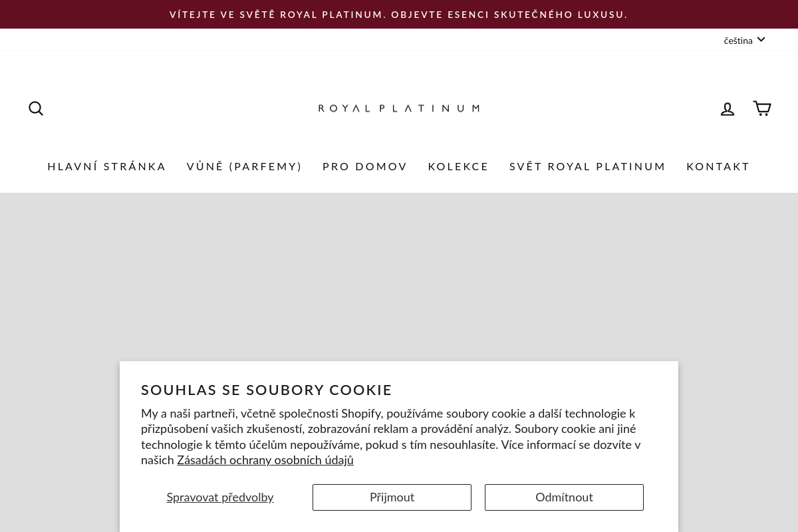This screenshot has width=798, height=532.
Task: Expand the čeština language chevron
Action: pos(761,40)
